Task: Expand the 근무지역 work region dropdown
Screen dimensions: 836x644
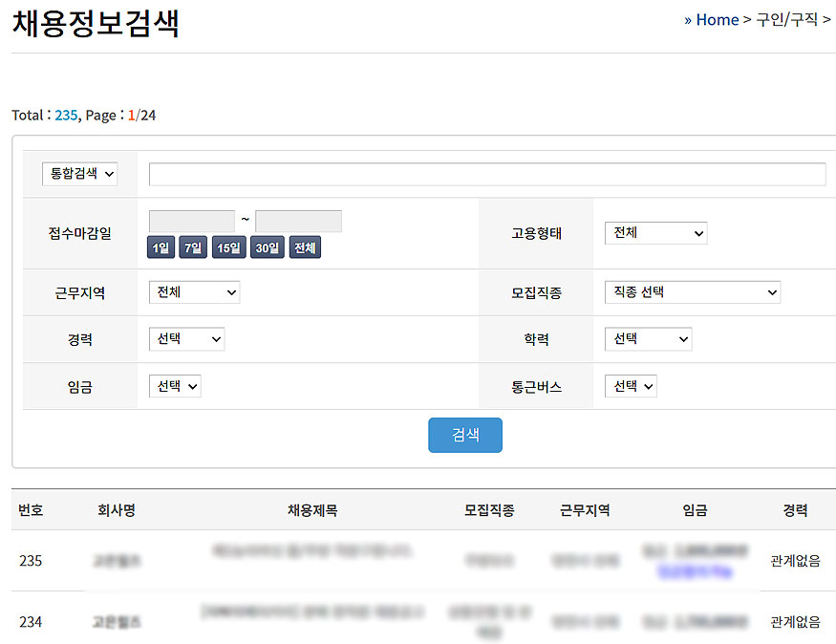Action: click(194, 292)
